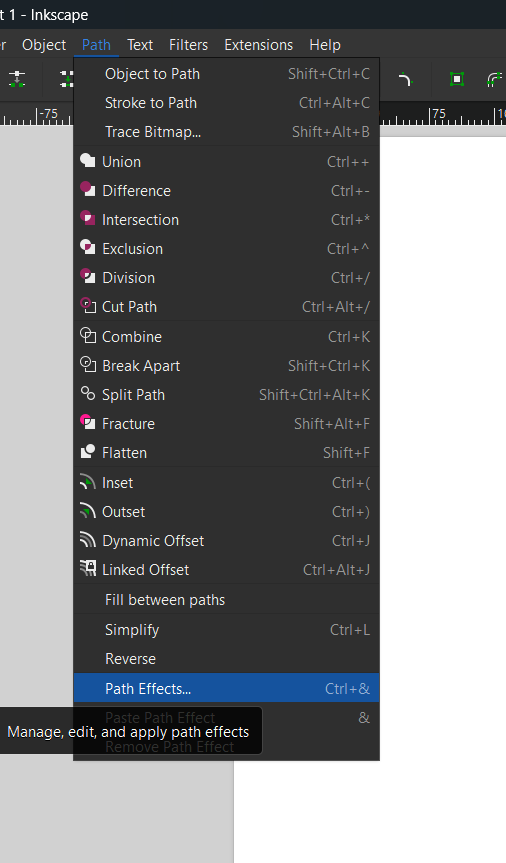
Task: Apply Fracture to paths
Action: [x=226, y=424]
